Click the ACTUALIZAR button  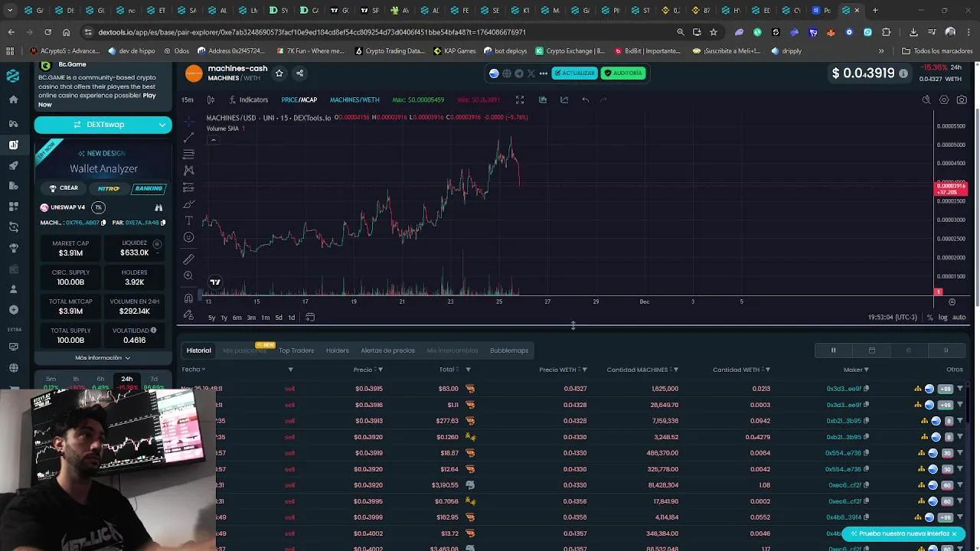coord(574,73)
